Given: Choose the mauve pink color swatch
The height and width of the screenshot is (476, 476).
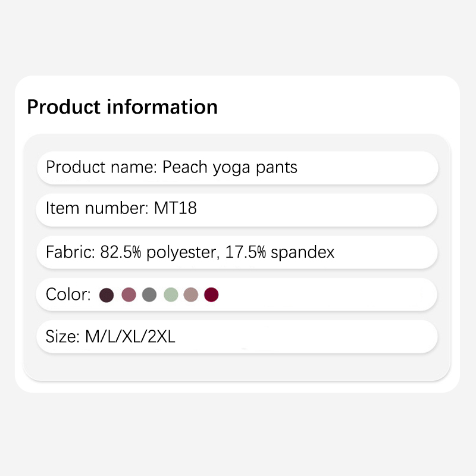Looking at the screenshot, I should point(129,295).
